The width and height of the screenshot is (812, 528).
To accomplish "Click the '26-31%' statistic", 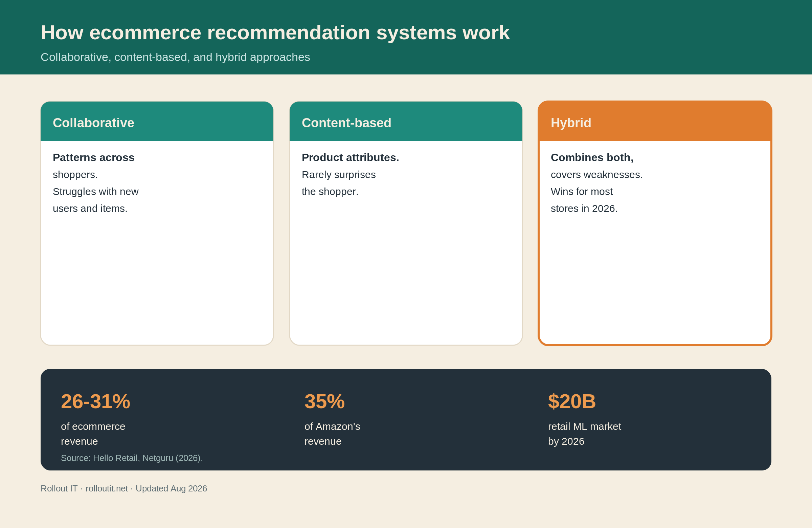I will [95, 401].
